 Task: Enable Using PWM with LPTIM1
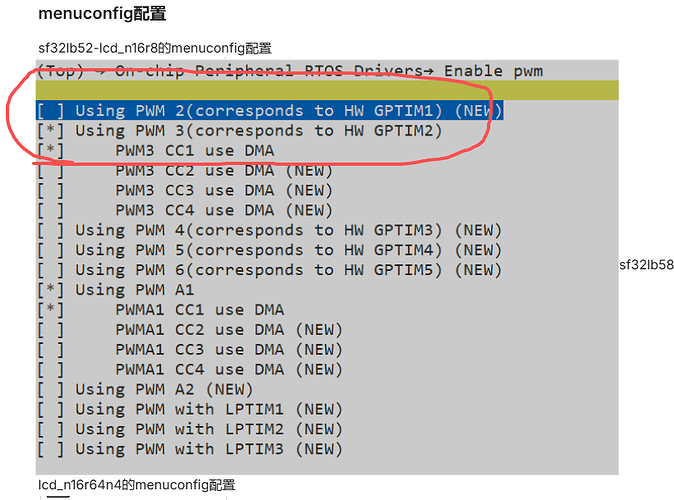[51, 409]
